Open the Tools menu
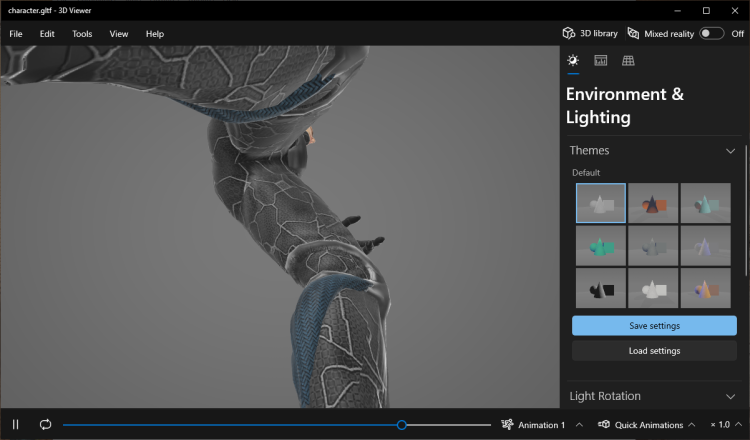Screen dimensions: 750x440 tap(82, 34)
